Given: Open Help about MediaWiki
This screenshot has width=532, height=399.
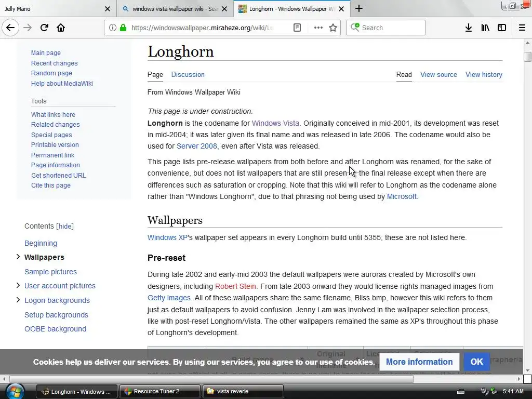Looking at the screenshot, I should point(62,84).
